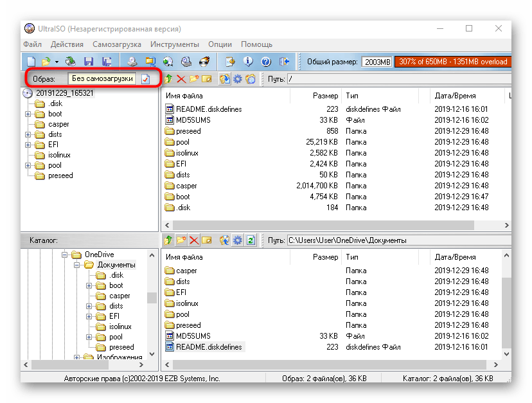Collapse the Документы folder in catalog tree

(x=76, y=265)
